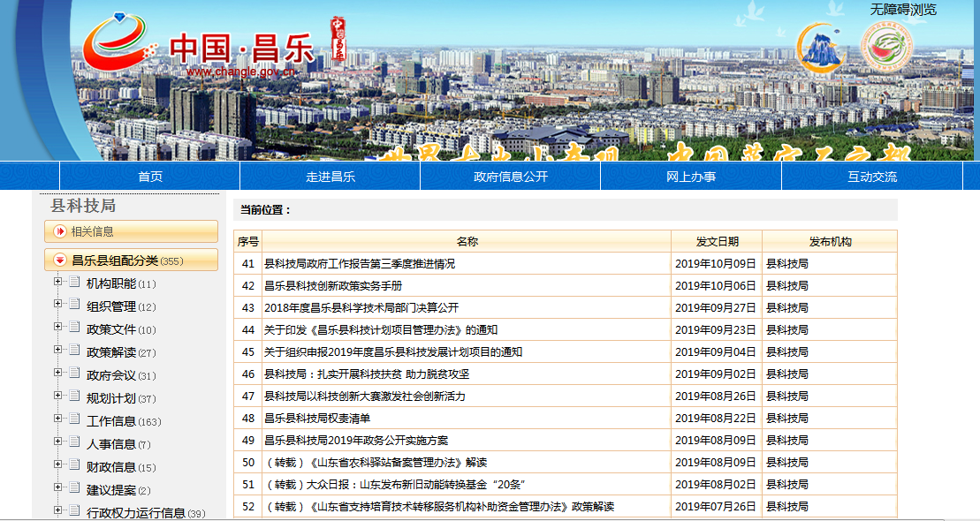The height and width of the screenshot is (521, 980).
Task: Click the round watermelon emblem in the header
Action: [887, 48]
